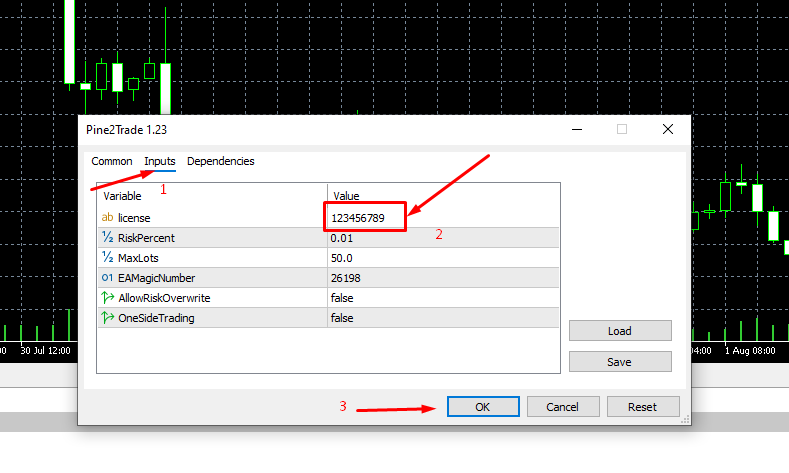Select the RiskPercent variable name
Viewport: 789px width, 473px height.
click(x=146, y=238)
